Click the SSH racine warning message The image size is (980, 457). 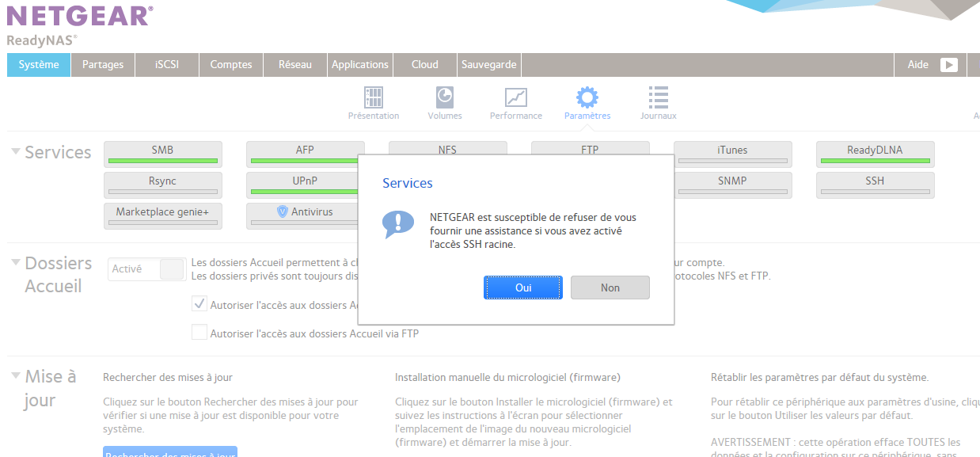pyautogui.click(x=533, y=230)
